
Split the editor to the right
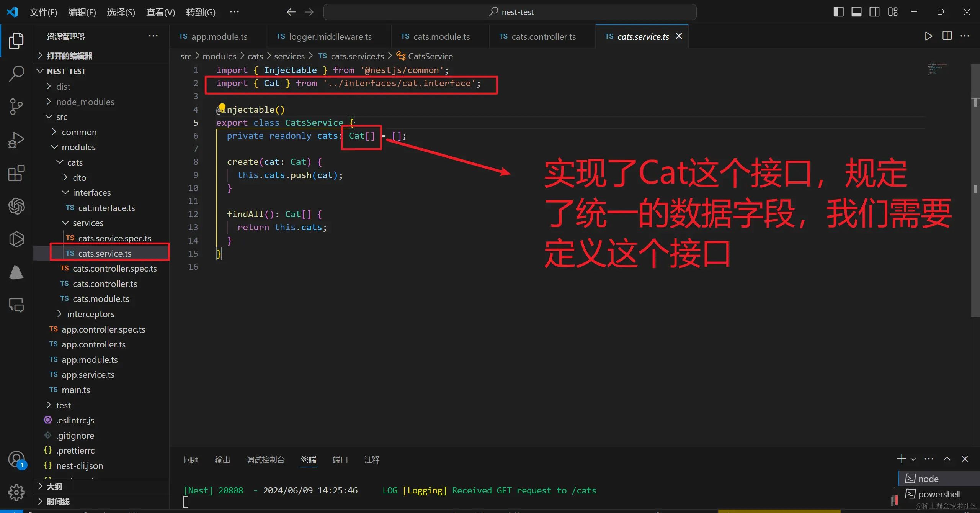[947, 36]
